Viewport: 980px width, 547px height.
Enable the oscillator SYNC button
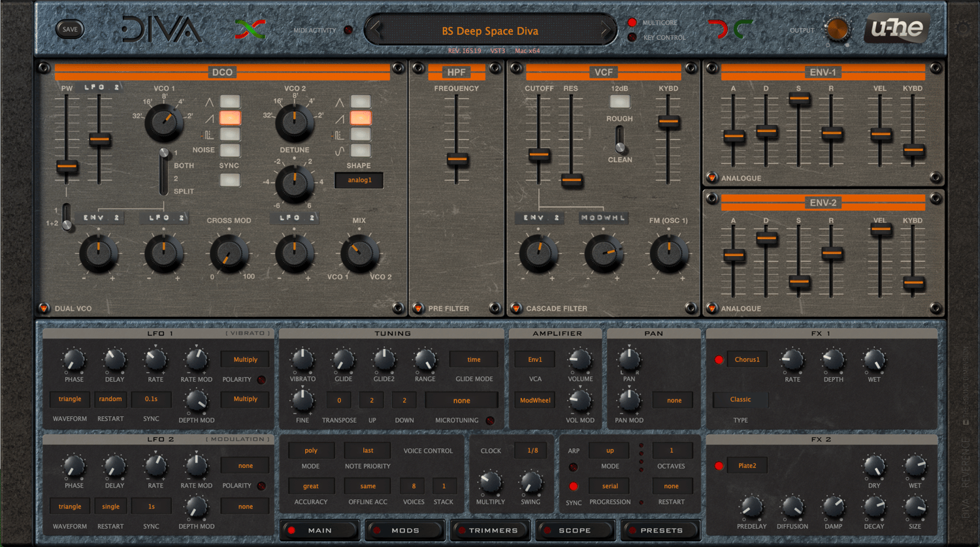click(x=230, y=180)
